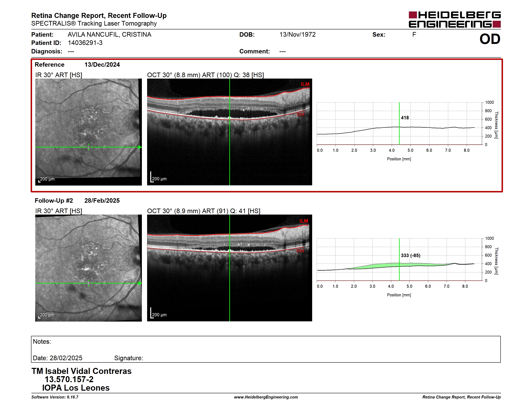
Task: Click the Reference IR 30° ART [HS] caption
Action: (59, 75)
